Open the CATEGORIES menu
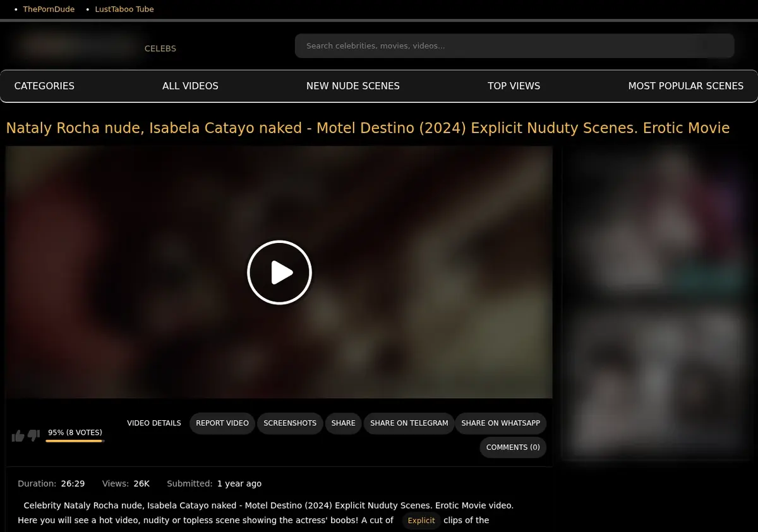The height and width of the screenshot is (532, 758). click(44, 86)
